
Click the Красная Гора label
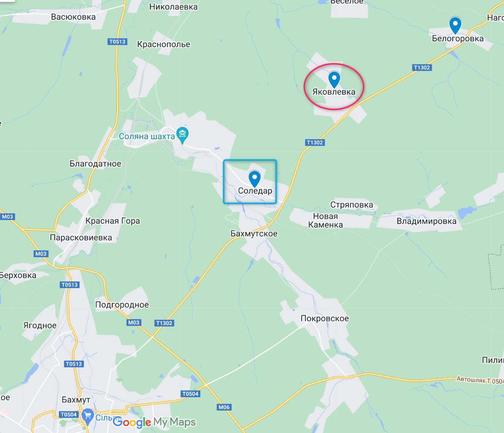pyautogui.click(x=113, y=221)
